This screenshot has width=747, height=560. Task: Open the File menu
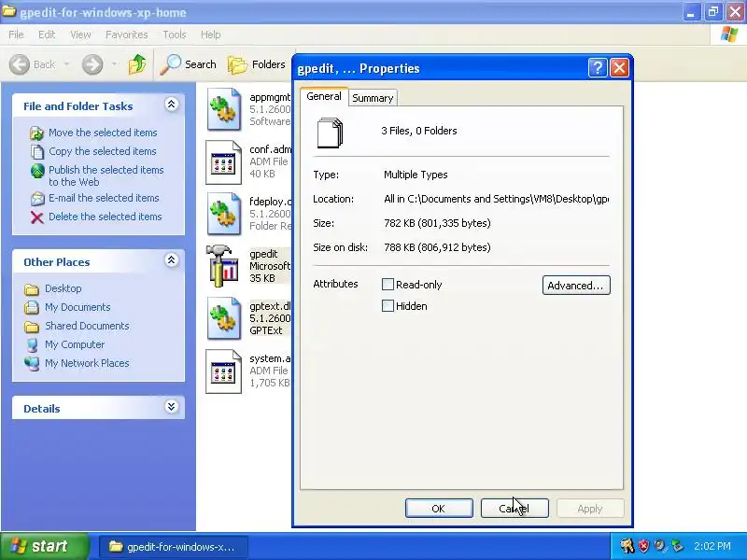16,35
